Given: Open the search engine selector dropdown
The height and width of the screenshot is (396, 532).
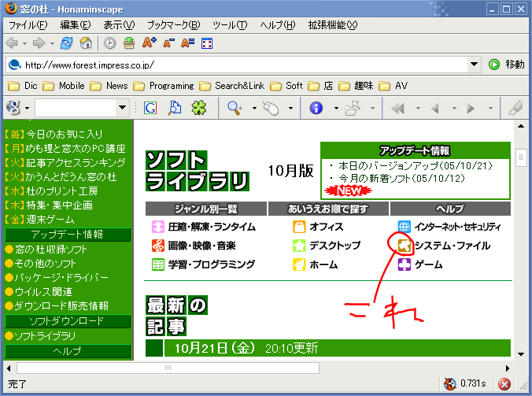Looking at the screenshot, I should (x=27, y=108).
